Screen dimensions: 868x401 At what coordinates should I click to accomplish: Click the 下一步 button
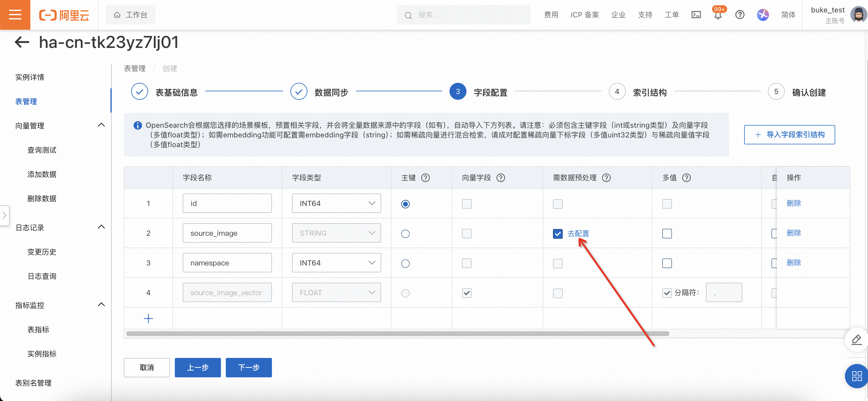(248, 367)
